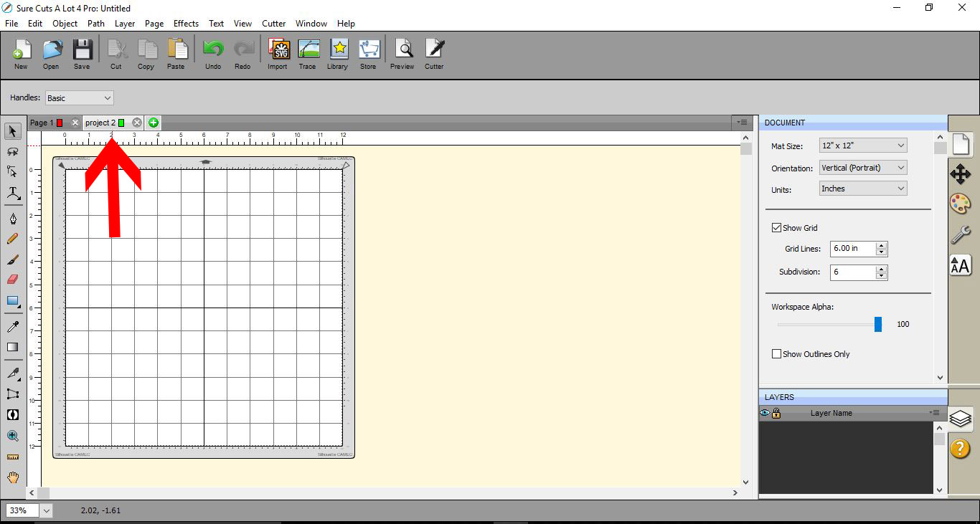This screenshot has height=524, width=980.
Task: Open the zoom percentage dropdown arrow
Action: tap(47, 510)
